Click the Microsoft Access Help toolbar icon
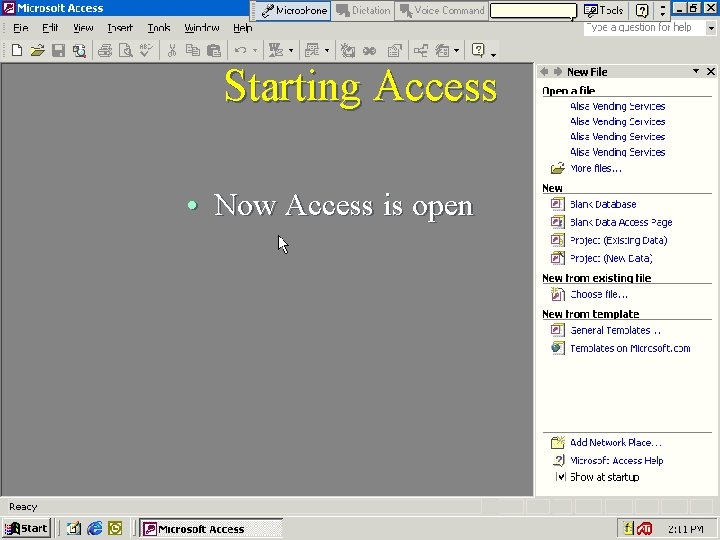Screen dimensions: 720x540 point(478,50)
